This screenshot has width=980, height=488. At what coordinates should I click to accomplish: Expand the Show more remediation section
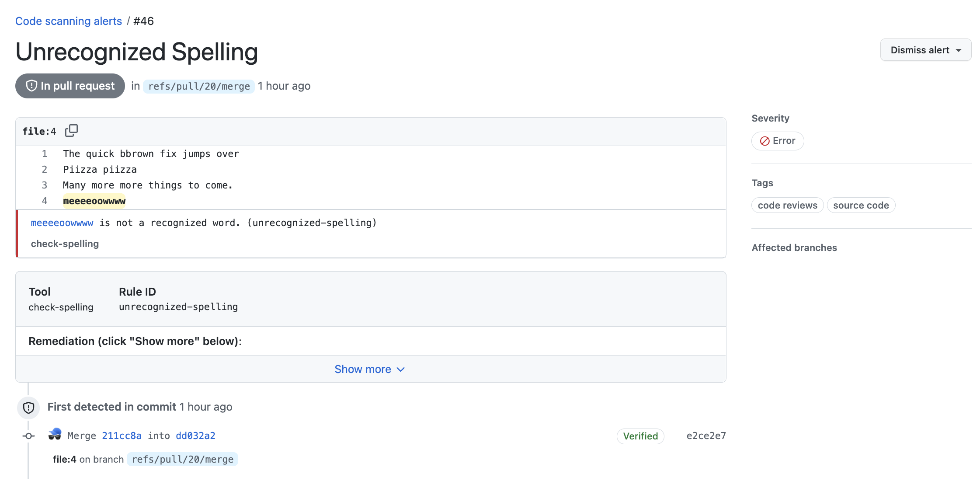370,369
